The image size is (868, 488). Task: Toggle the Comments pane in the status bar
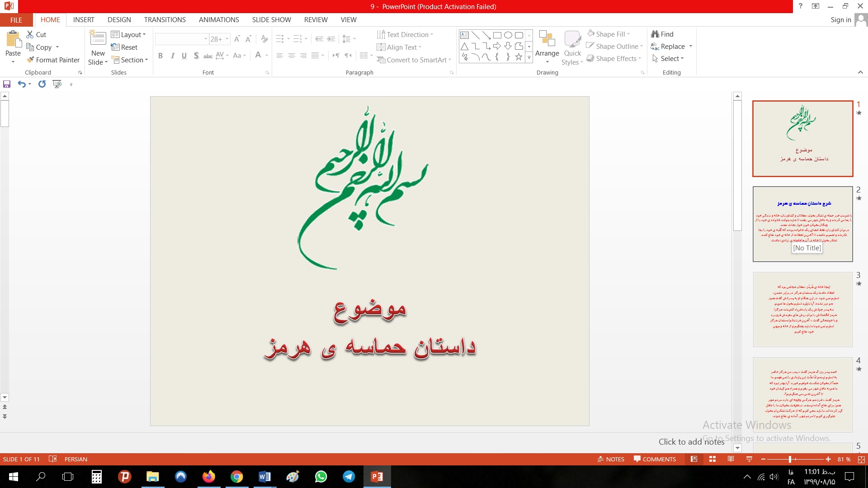coord(655,459)
